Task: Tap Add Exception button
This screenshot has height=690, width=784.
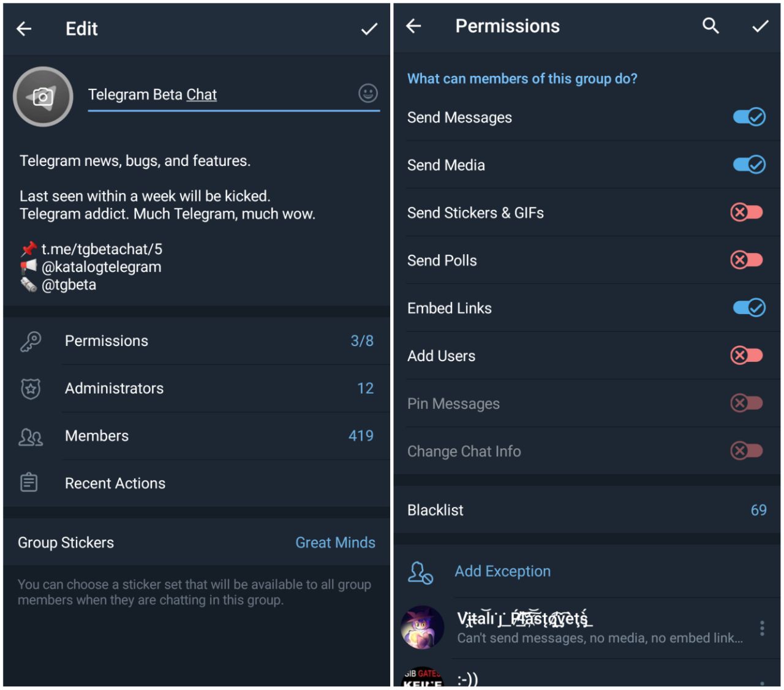Action: click(x=502, y=571)
